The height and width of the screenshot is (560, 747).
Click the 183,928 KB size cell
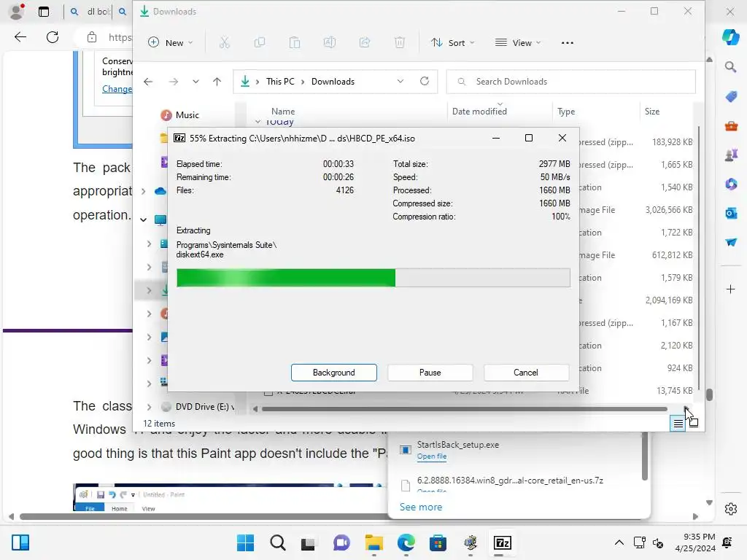672,142
